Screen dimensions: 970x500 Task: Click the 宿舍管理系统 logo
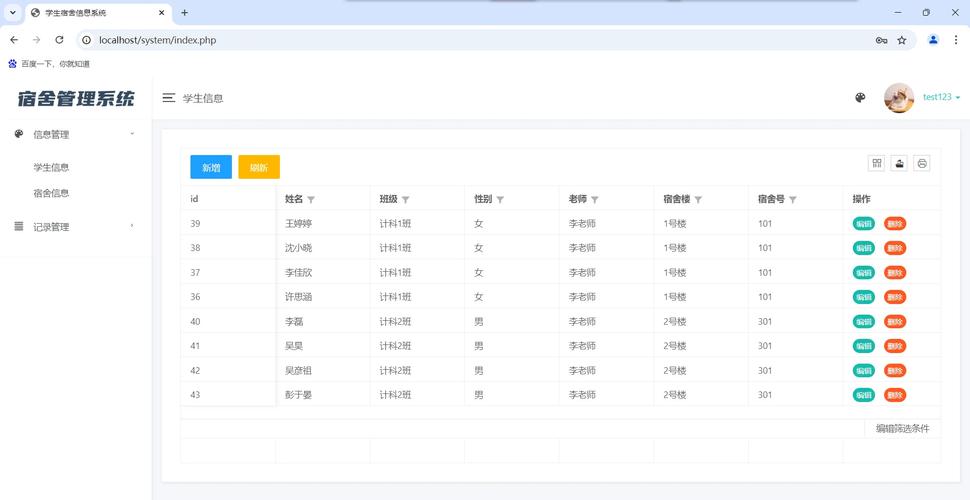[x=75, y=98]
